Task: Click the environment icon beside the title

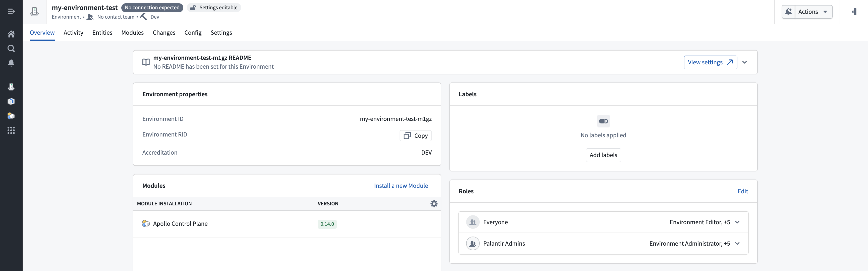Action: 34,12
